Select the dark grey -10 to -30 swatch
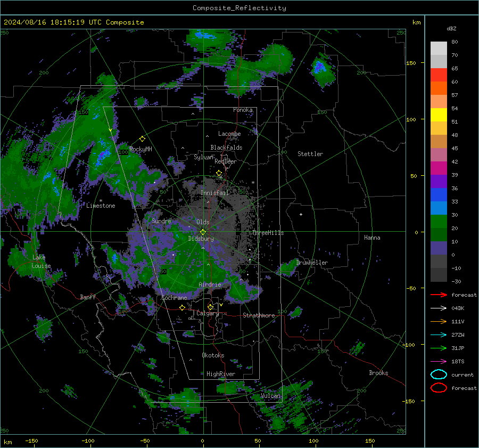Screen dimensions: 479x448 (x=439, y=275)
